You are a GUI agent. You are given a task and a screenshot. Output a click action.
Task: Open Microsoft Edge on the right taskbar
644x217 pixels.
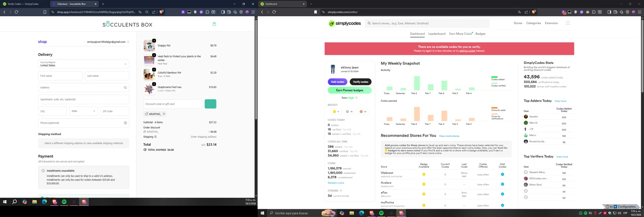point(361,213)
